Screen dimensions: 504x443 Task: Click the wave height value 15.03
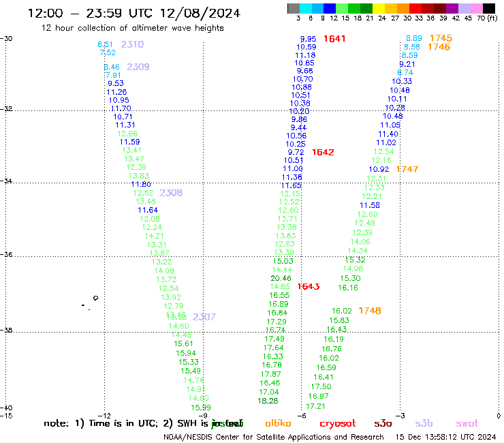(x=283, y=261)
